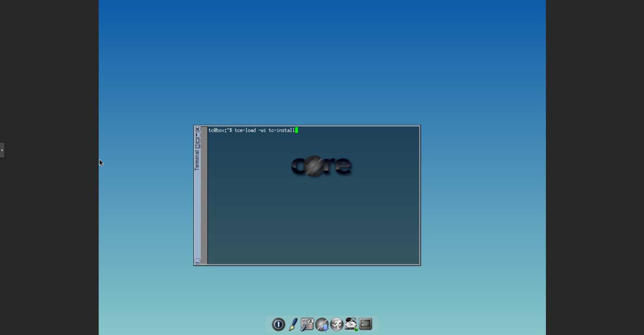Open the Control Panel dock icon

[x=307, y=324]
